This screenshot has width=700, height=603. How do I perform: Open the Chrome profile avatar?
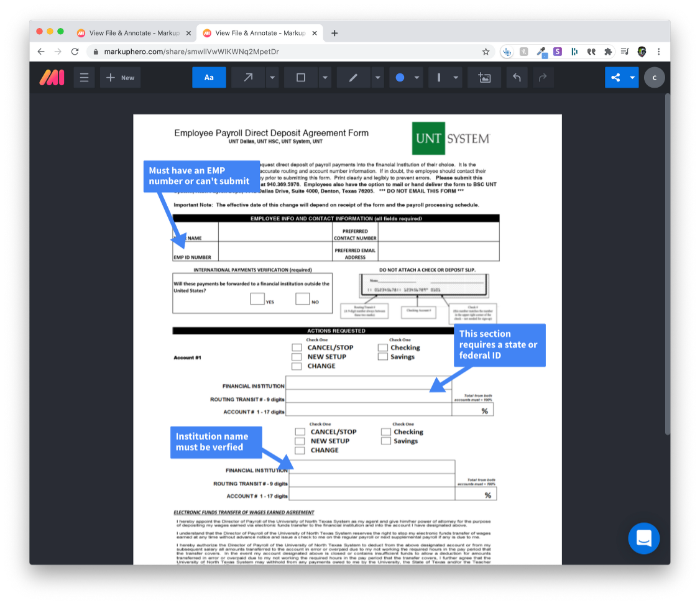coord(642,52)
